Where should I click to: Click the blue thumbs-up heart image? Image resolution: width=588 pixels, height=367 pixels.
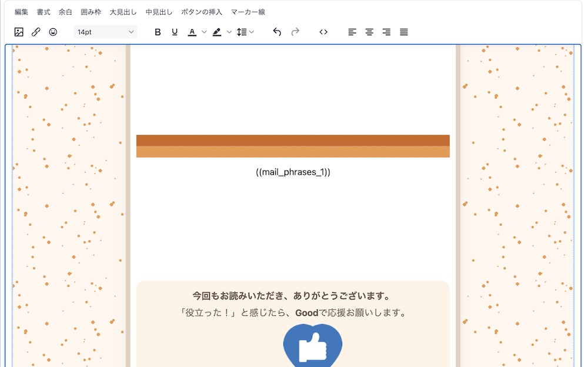pyautogui.click(x=312, y=346)
